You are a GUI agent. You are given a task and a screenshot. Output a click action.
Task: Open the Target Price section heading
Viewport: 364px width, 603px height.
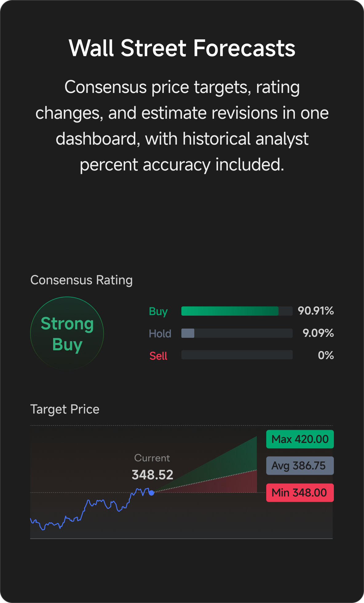pyautogui.click(x=65, y=409)
